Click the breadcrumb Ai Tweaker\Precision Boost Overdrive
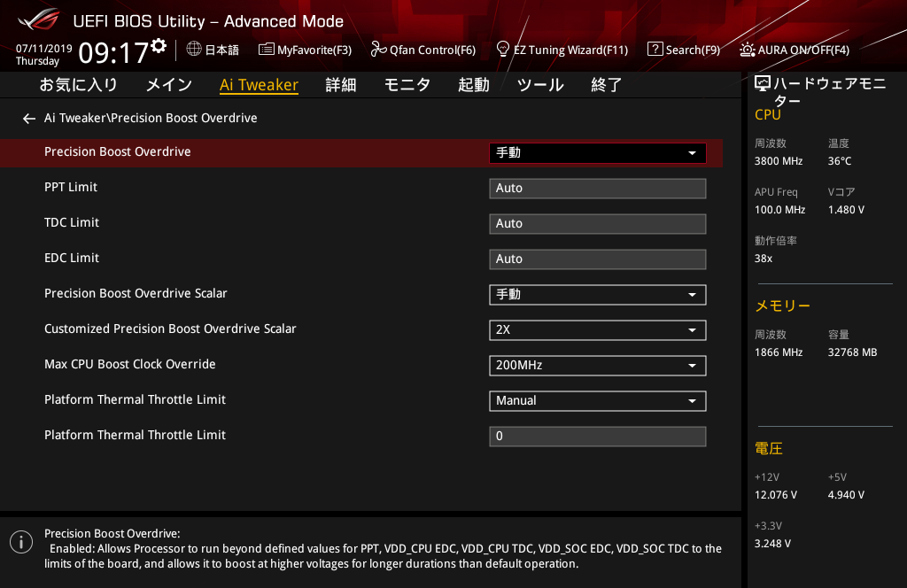 click(x=151, y=118)
